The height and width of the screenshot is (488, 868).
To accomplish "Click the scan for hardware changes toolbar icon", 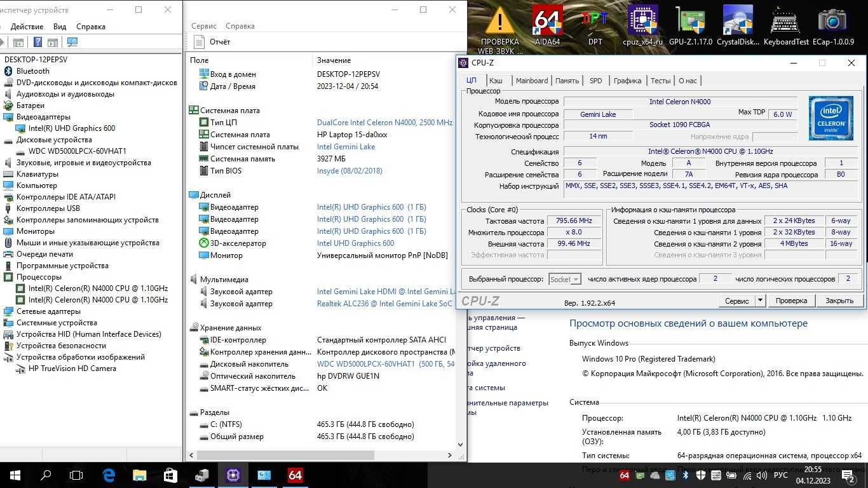I will click(x=72, y=42).
